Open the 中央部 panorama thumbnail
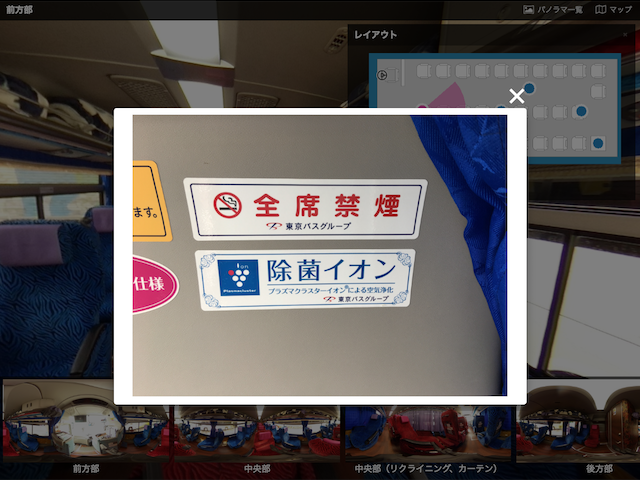Viewport: 640px width, 480px height. (x=257, y=433)
